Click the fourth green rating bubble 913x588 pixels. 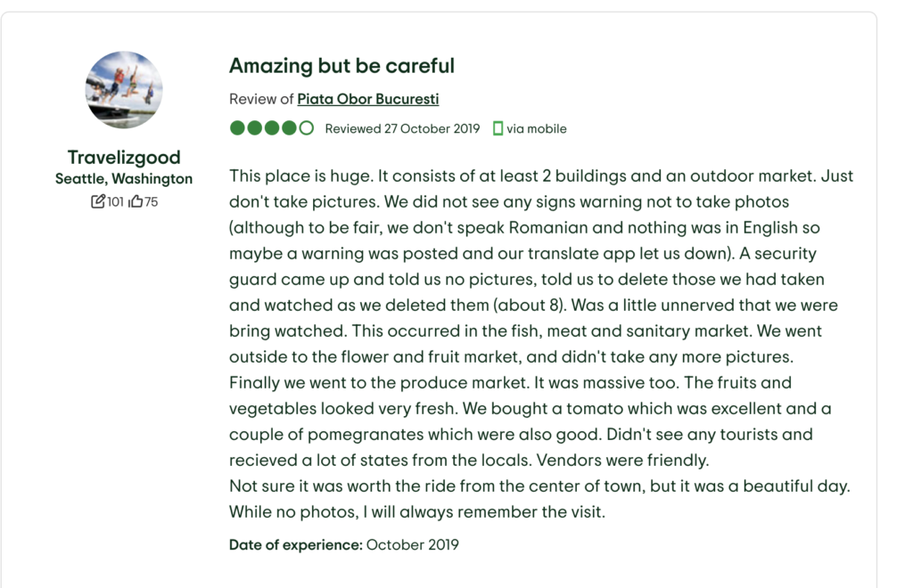point(289,128)
